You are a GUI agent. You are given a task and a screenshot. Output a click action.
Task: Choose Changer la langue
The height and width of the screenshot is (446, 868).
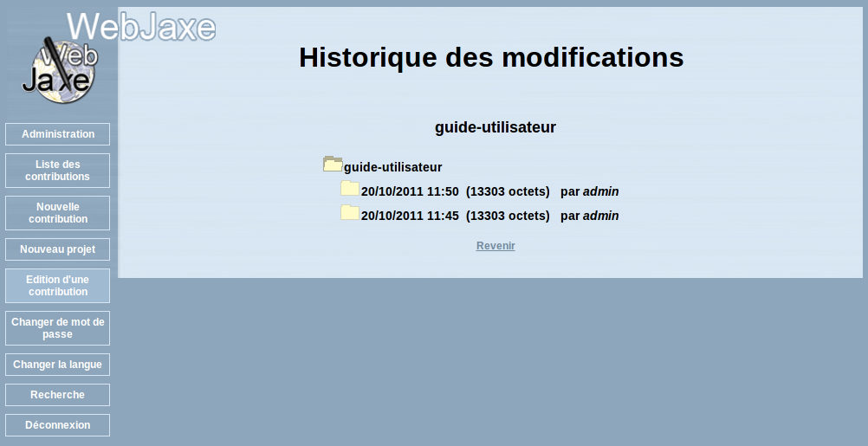click(58, 365)
